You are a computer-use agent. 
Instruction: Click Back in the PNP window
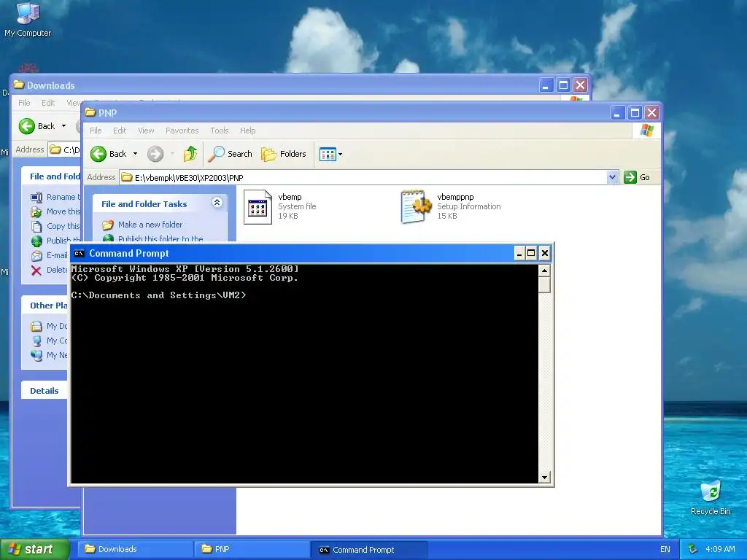(x=109, y=154)
